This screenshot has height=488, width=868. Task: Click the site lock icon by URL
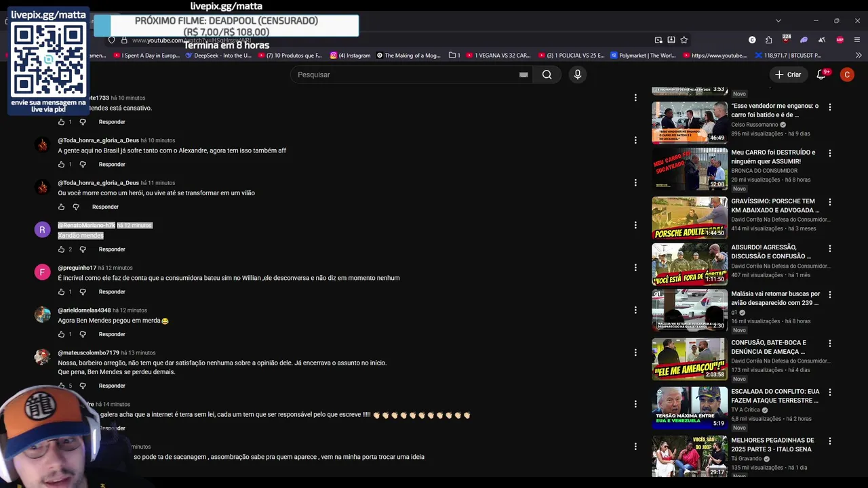123,41
